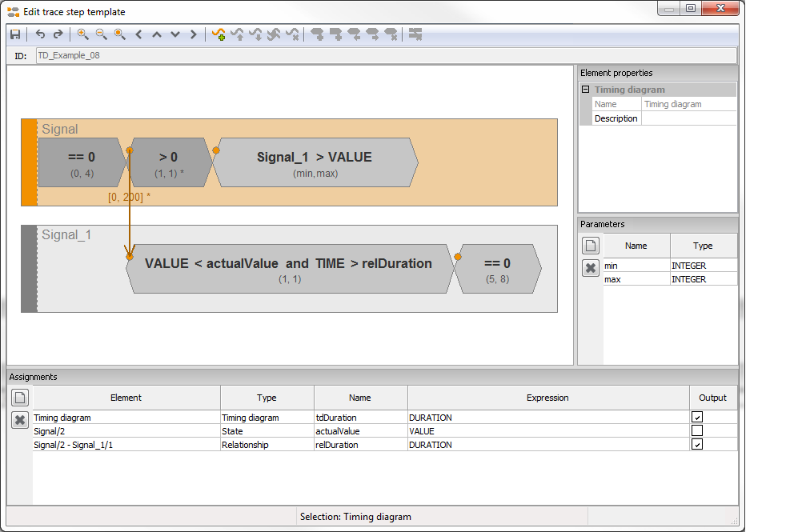Screen dimensions: 798x532
Task: Click the move signal down toolbar icon
Action: pos(255,34)
